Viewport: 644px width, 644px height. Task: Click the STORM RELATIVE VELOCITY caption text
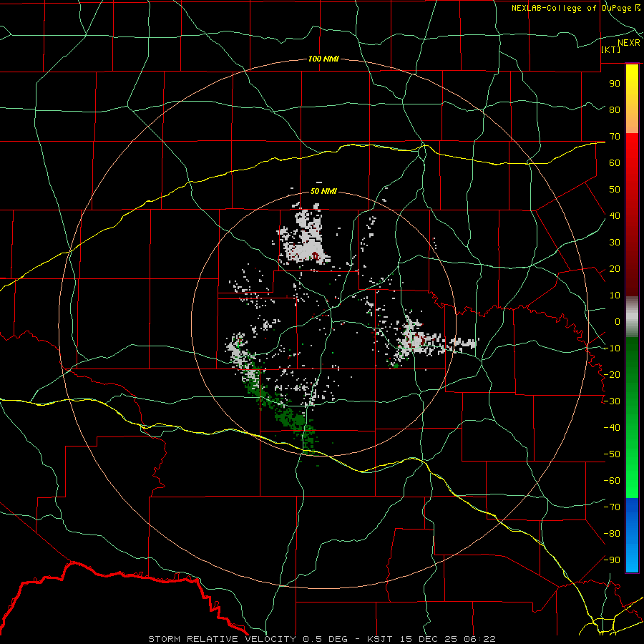[222, 639]
